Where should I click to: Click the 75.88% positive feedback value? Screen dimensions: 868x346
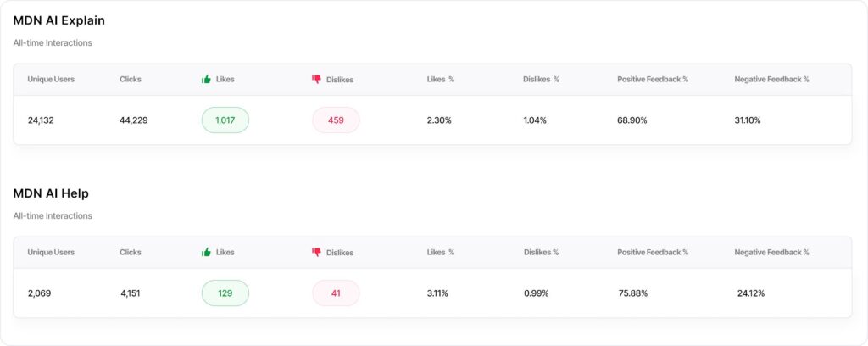(633, 293)
